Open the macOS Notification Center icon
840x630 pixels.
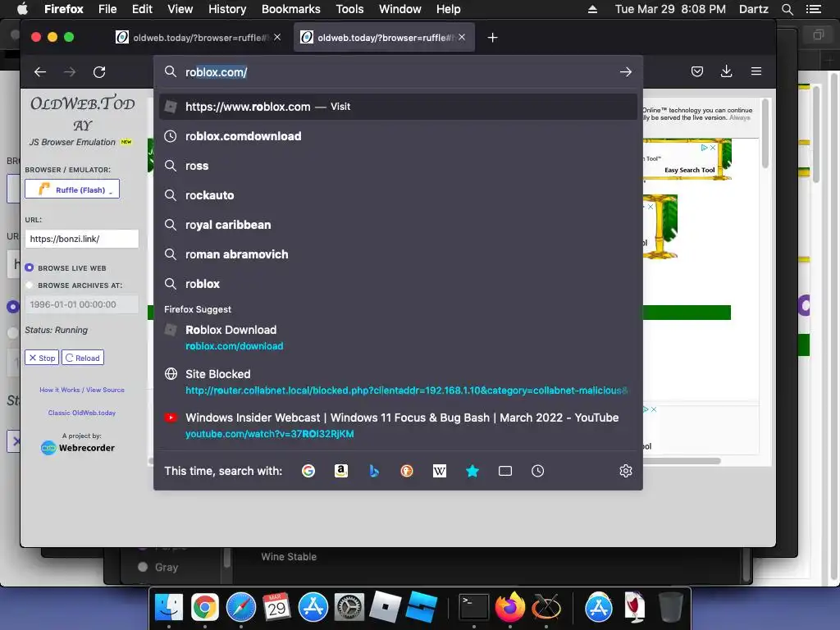pyautogui.click(x=814, y=9)
